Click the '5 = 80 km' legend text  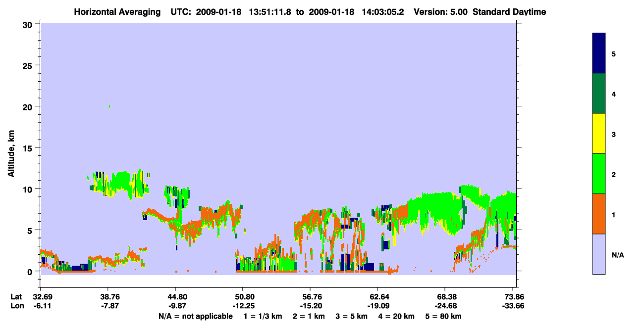pos(443,316)
